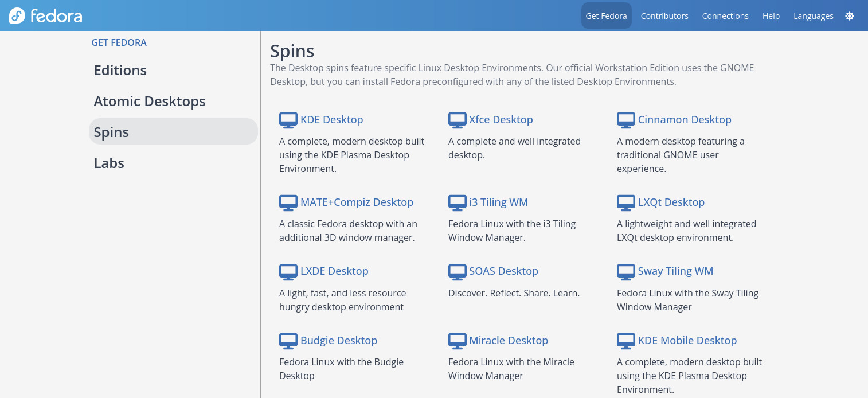
Task: Click 'Fedora Linux with the Sway Tiling' description
Action: point(687,300)
